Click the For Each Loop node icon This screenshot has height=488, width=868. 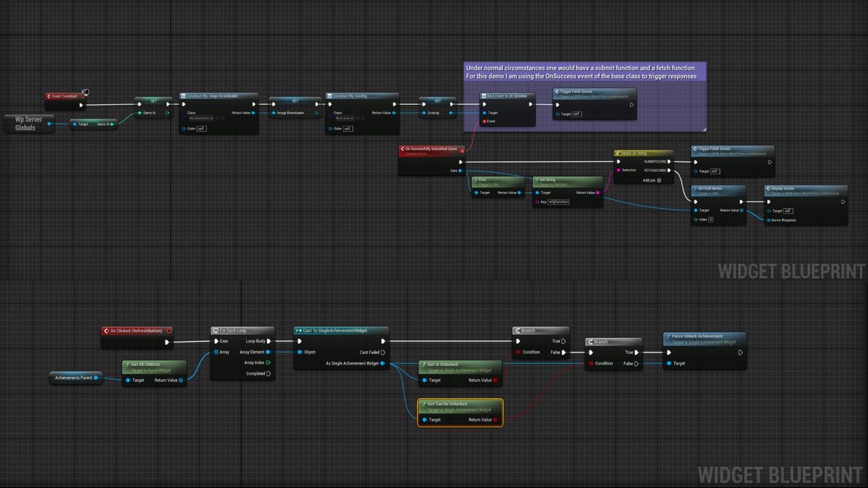pyautogui.click(x=215, y=331)
